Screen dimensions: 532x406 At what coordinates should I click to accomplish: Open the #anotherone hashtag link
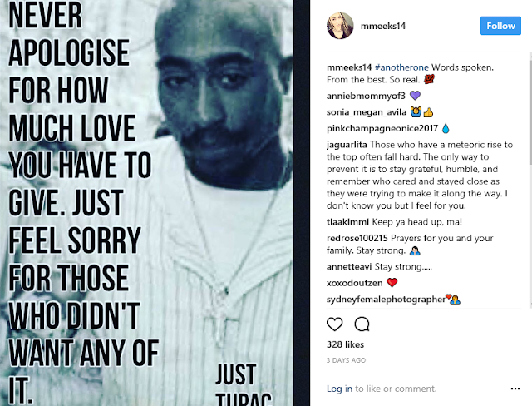click(x=401, y=67)
